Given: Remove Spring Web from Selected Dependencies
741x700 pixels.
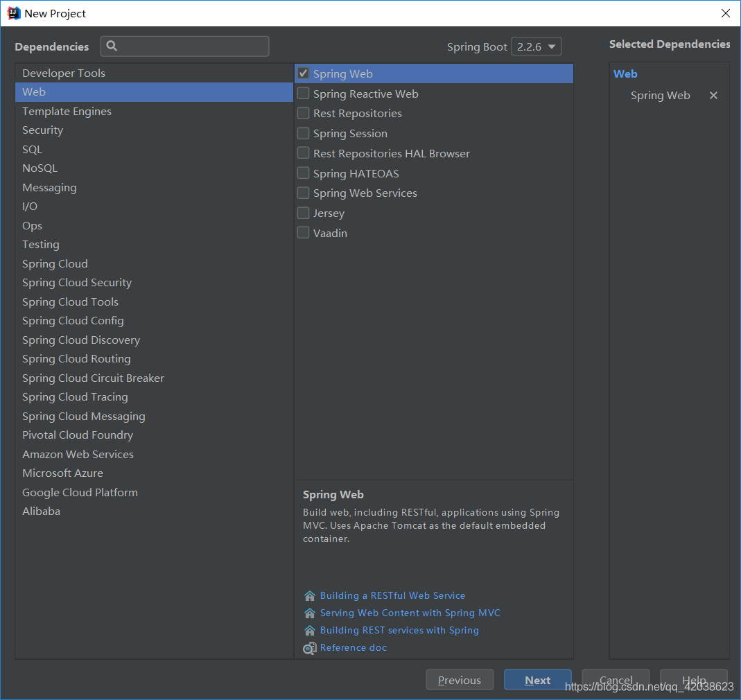Looking at the screenshot, I should (713, 96).
